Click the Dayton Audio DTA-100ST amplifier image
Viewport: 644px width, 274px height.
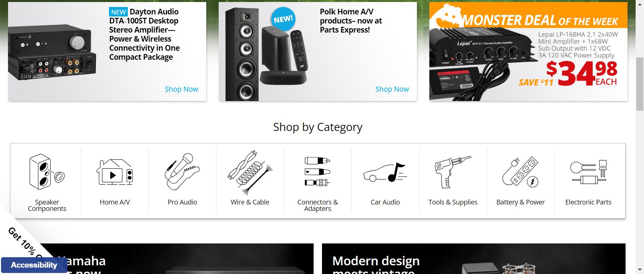click(52, 52)
